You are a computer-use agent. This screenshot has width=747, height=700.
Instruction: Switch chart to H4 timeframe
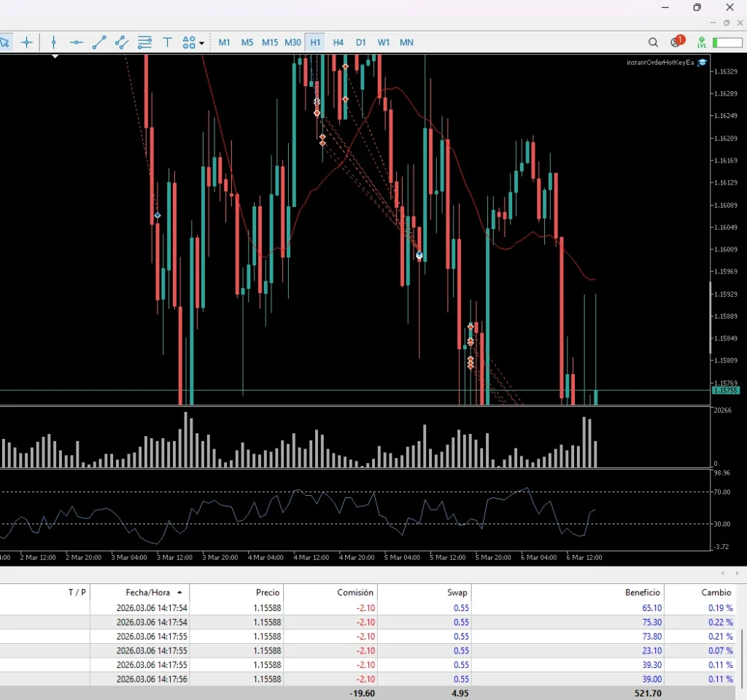[x=338, y=42]
